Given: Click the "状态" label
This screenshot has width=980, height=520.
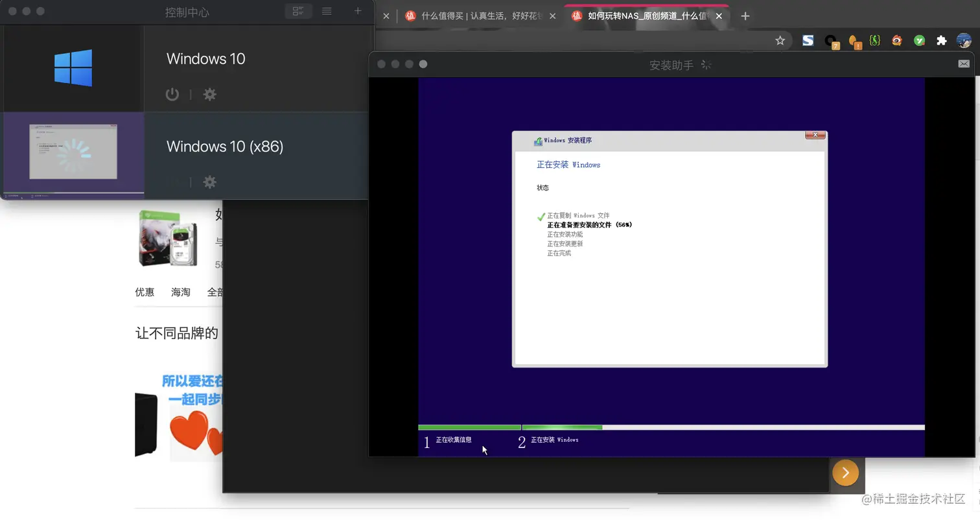Looking at the screenshot, I should click(x=542, y=188).
